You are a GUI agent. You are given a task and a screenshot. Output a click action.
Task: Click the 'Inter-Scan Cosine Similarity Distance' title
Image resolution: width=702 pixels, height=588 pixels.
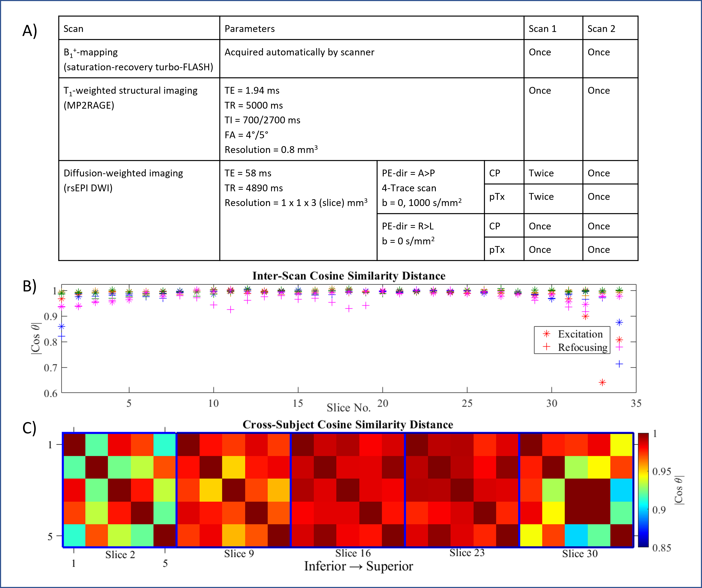(x=349, y=276)
